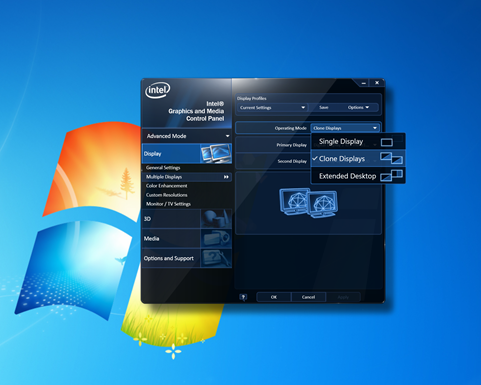Click the Extended Desktop monitors icon
This screenshot has height=385, width=481.
(x=391, y=175)
